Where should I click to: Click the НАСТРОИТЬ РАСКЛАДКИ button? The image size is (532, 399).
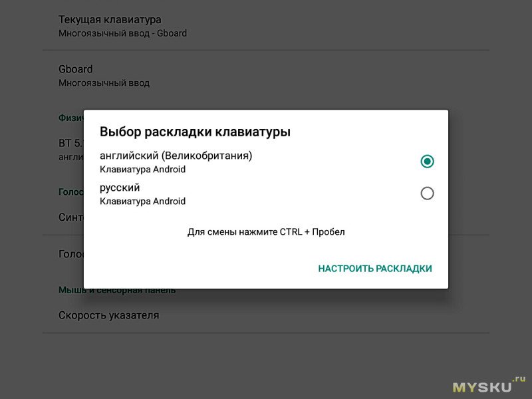click(375, 269)
